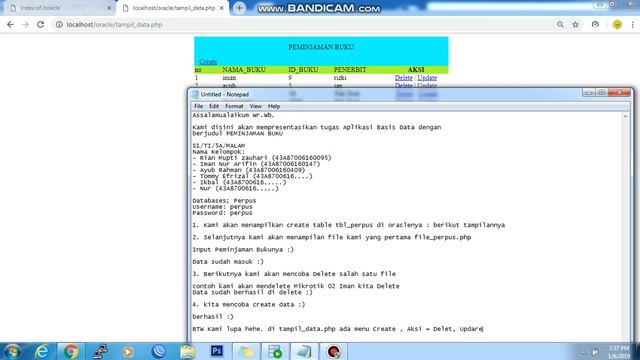Switch to Notepad on the taskbar

pos(304,351)
